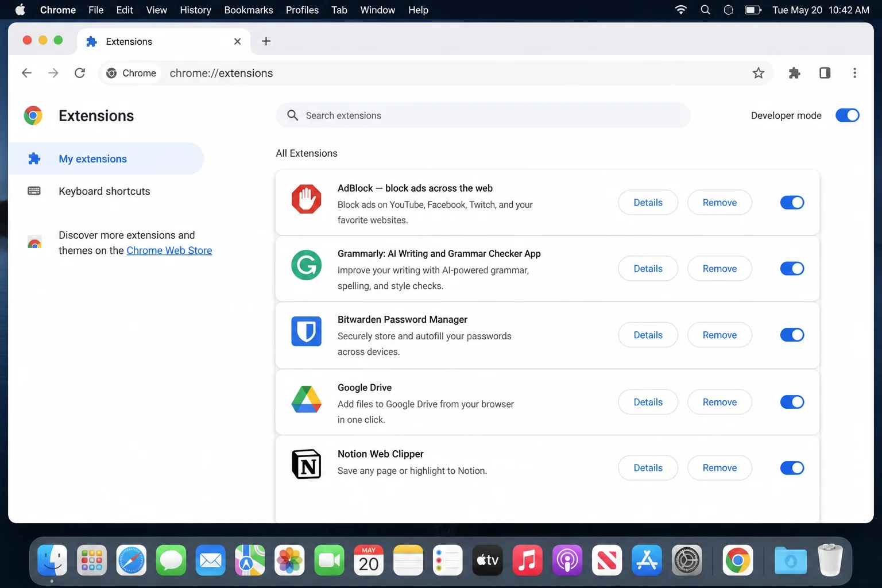Viewport: 882px width, 588px height.
Task: Open Details for Notion Web Clipper
Action: (648, 468)
